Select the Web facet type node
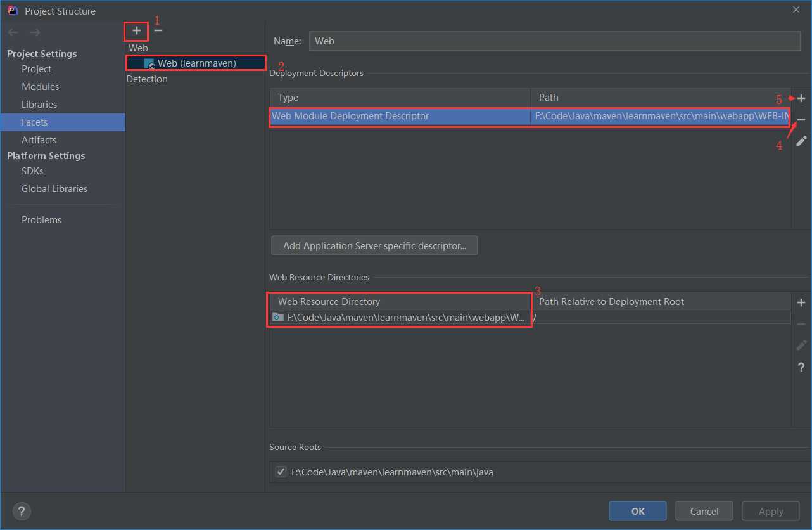Viewport: 812px width, 530px height. click(x=138, y=48)
